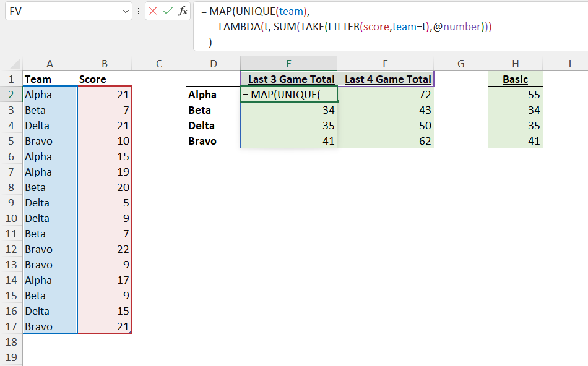
Task: Click cell E3 with value 34
Action: (x=289, y=110)
